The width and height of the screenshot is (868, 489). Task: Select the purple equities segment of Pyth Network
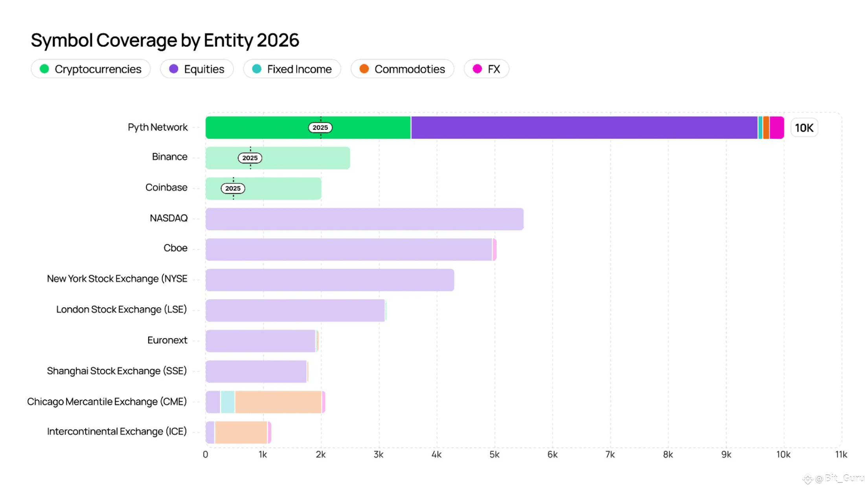tap(584, 127)
